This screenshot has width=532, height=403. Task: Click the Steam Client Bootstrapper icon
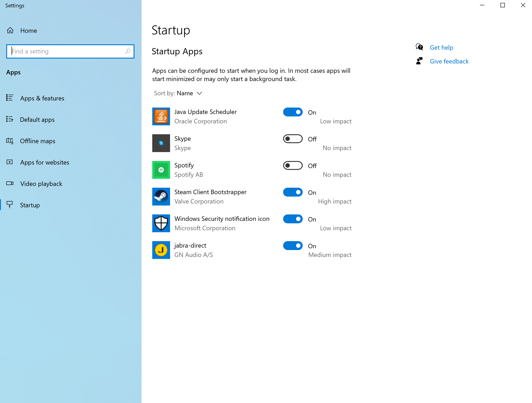161,197
